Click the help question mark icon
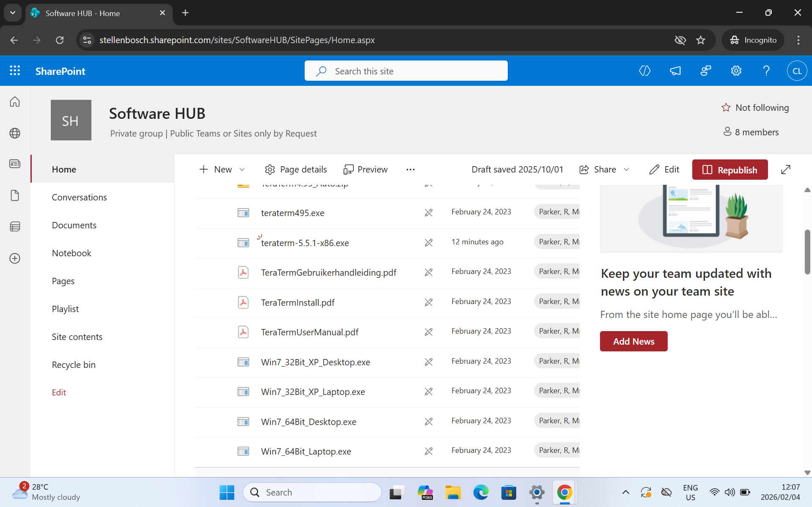This screenshot has height=507, width=812. (x=766, y=71)
